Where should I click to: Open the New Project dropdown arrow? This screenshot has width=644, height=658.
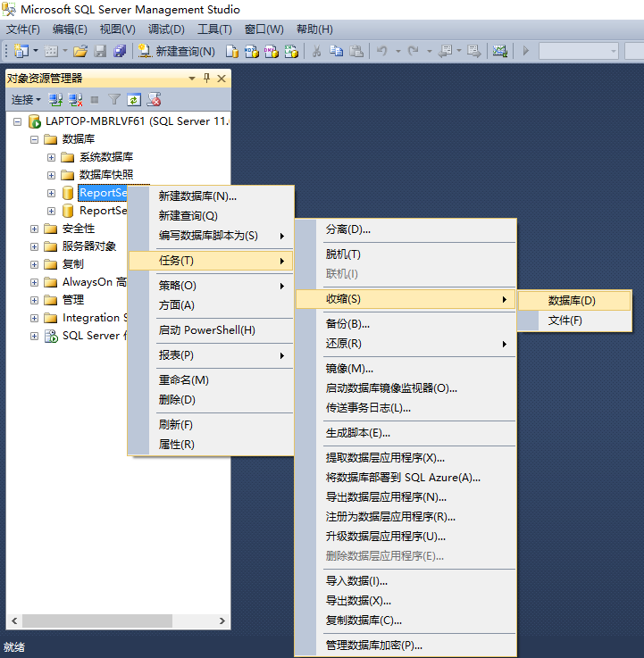click(36, 51)
